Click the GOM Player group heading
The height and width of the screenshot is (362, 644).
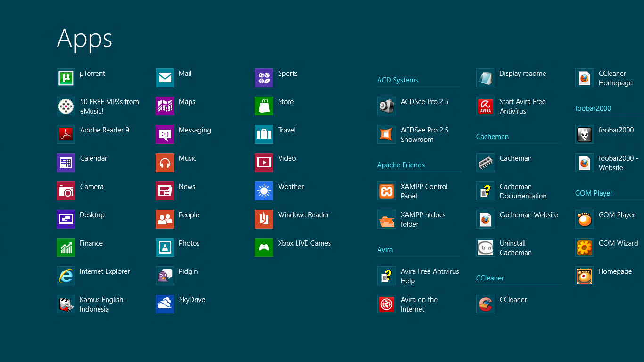pos(594,193)
